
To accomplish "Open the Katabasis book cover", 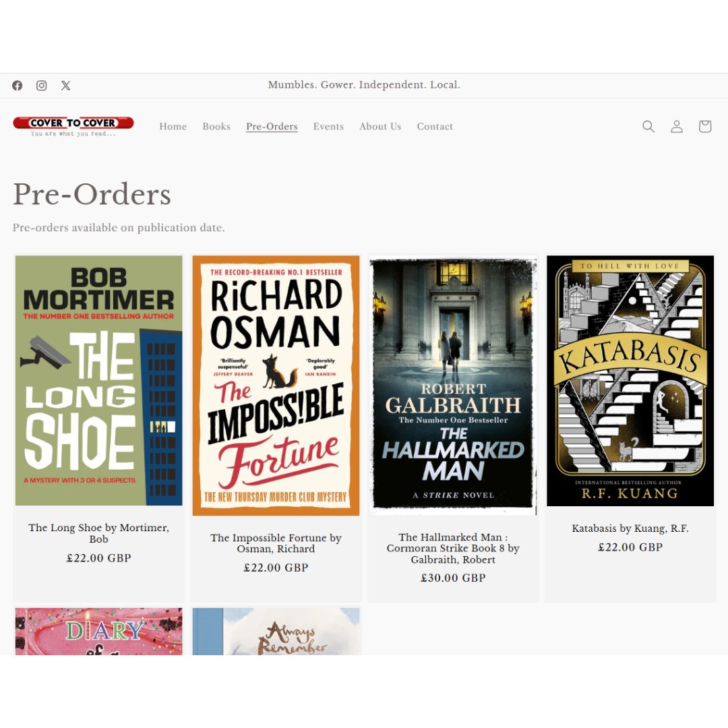I will pos(630,381).
